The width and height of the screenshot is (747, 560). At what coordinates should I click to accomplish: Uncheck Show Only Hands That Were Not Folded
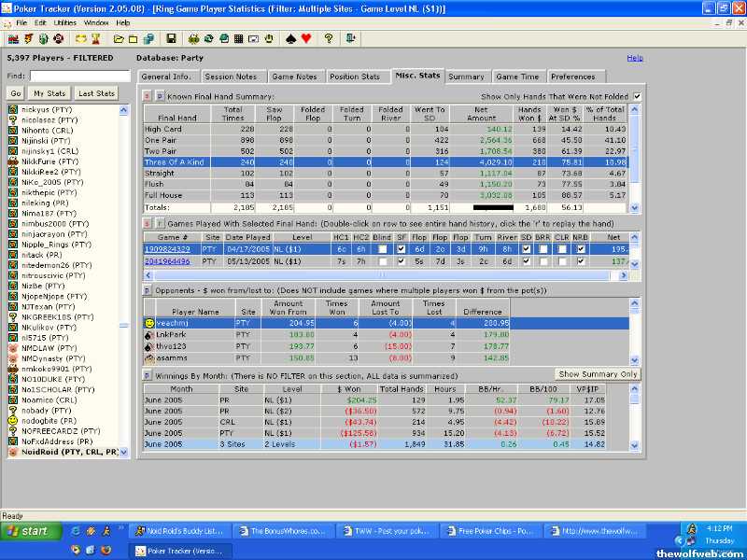[x=637, y=96]
